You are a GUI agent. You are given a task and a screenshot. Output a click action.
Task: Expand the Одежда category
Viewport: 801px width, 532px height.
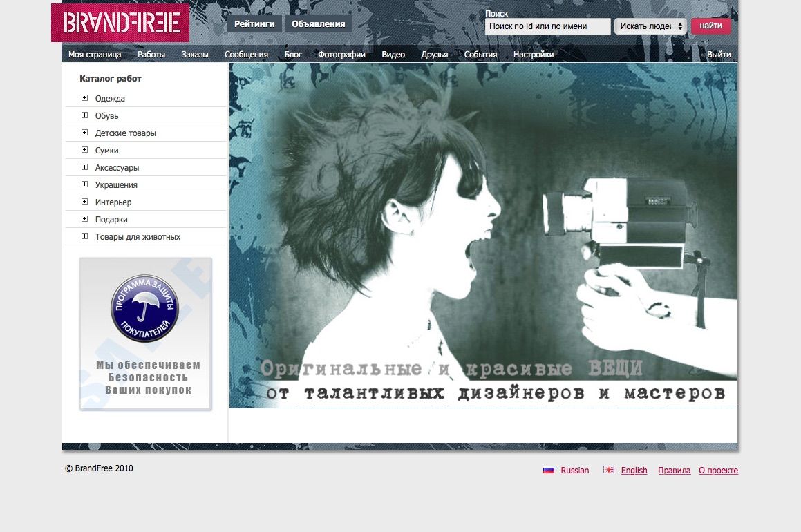point(85,98)
